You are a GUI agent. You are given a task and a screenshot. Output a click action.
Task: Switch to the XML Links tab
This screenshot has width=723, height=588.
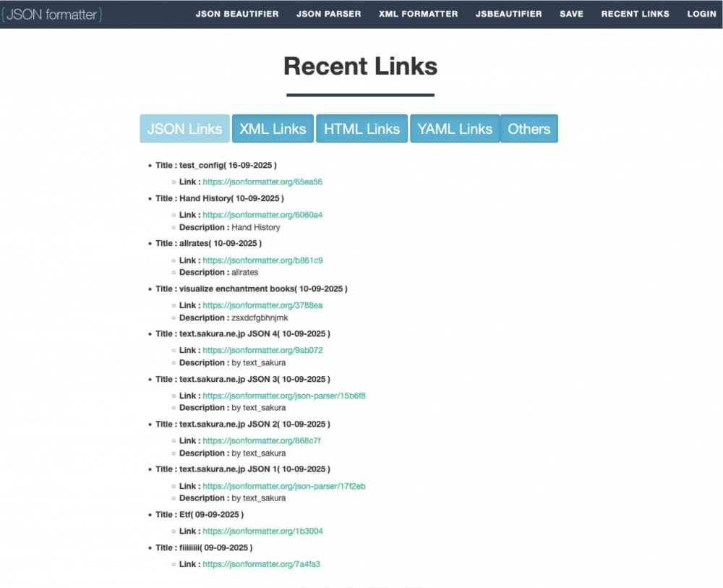point(273,129)
